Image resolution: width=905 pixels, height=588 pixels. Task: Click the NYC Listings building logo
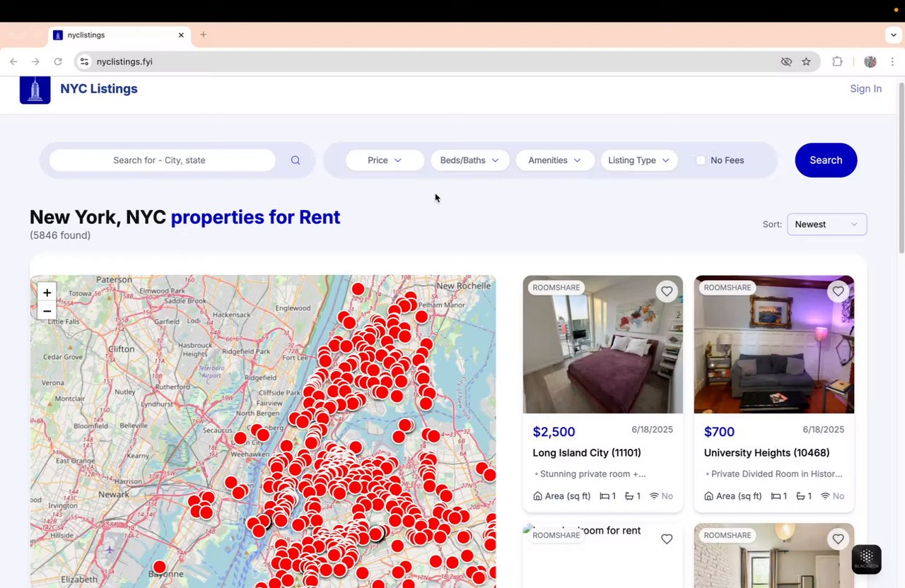(x=35, y=90)
